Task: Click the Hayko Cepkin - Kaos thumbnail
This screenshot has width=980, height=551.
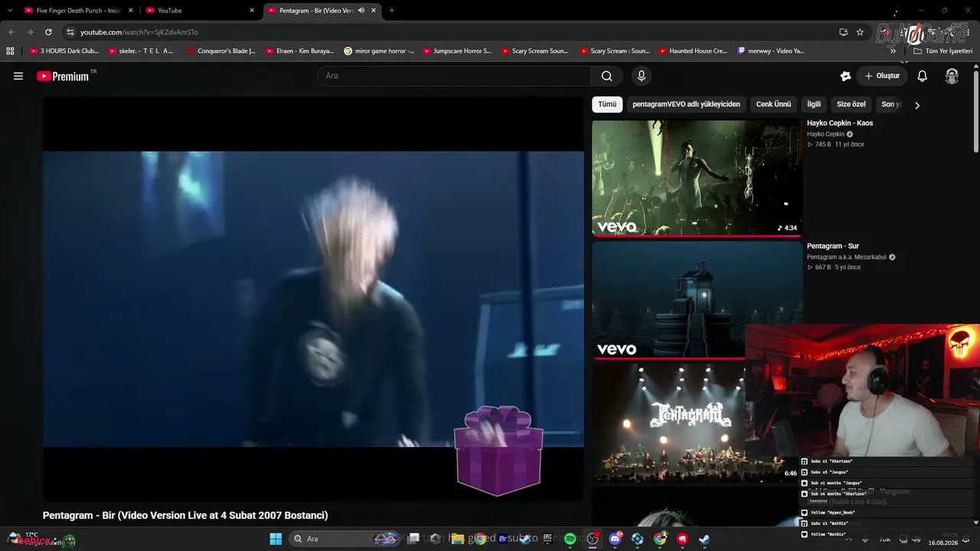Action: [x=697, y=178]
